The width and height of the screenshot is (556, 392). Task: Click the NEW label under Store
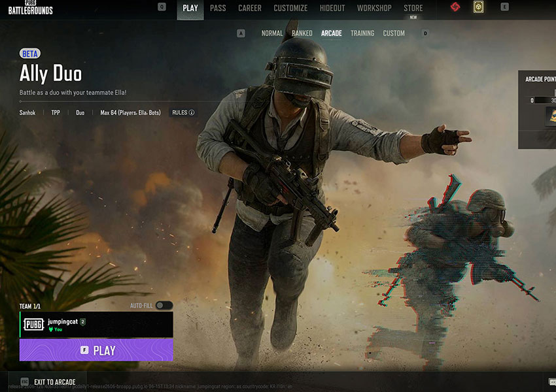coord(413,17)
